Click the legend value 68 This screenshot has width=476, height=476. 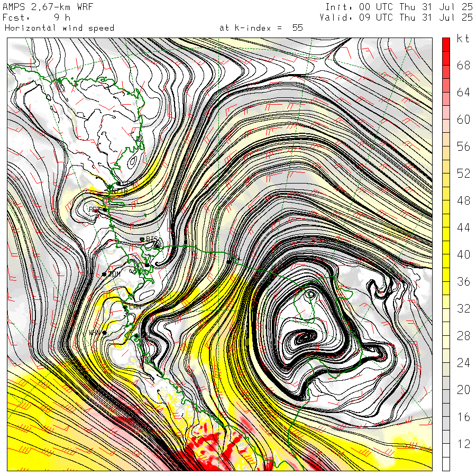tap(463, 65)
